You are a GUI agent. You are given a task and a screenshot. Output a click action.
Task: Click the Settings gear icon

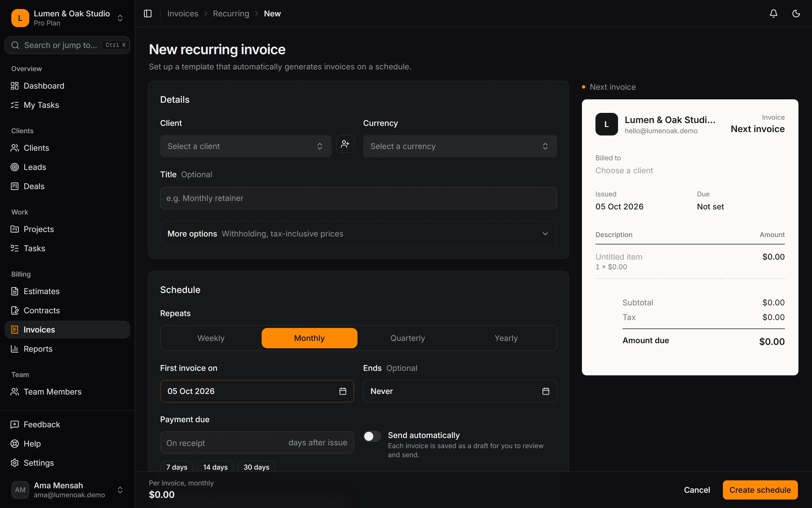(x=14, y=463)
